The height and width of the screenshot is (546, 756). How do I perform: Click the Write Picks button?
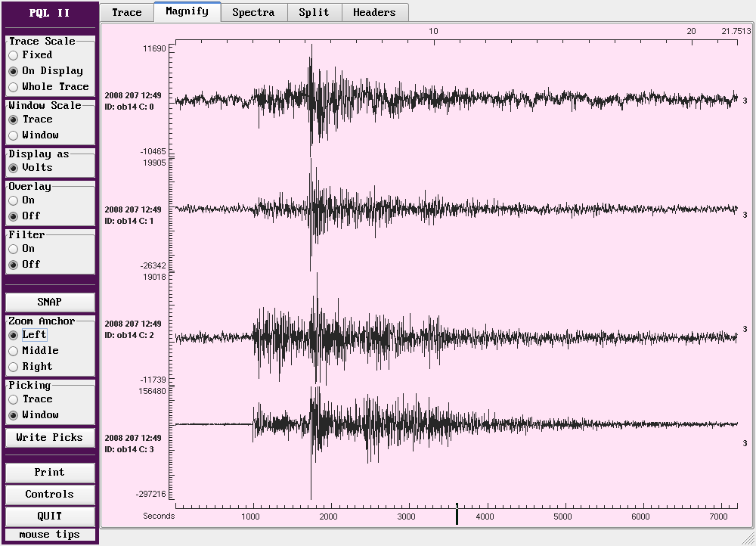click(x=50, y=437)
